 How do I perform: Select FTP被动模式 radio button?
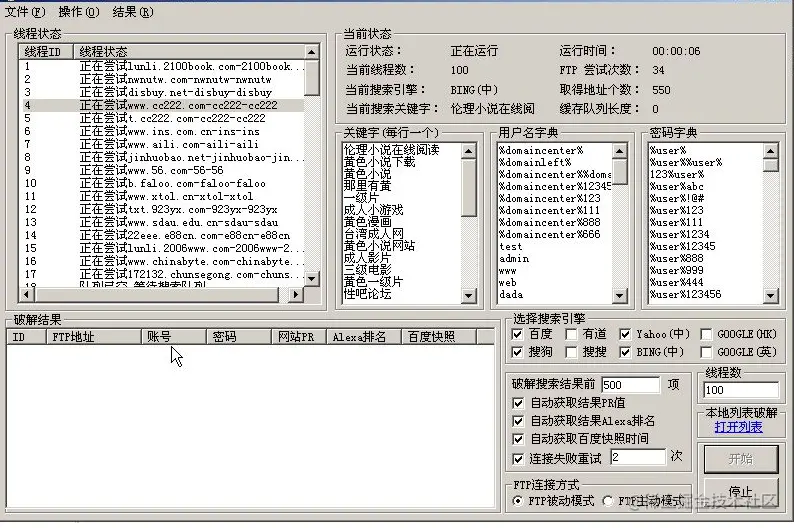[x=517, y=501]
